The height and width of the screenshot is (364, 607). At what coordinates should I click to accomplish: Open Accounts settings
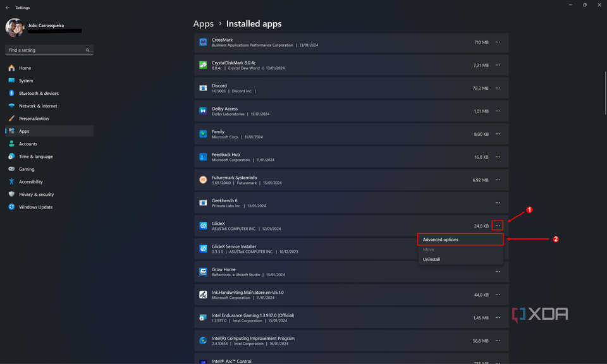[x=49, y=144]
